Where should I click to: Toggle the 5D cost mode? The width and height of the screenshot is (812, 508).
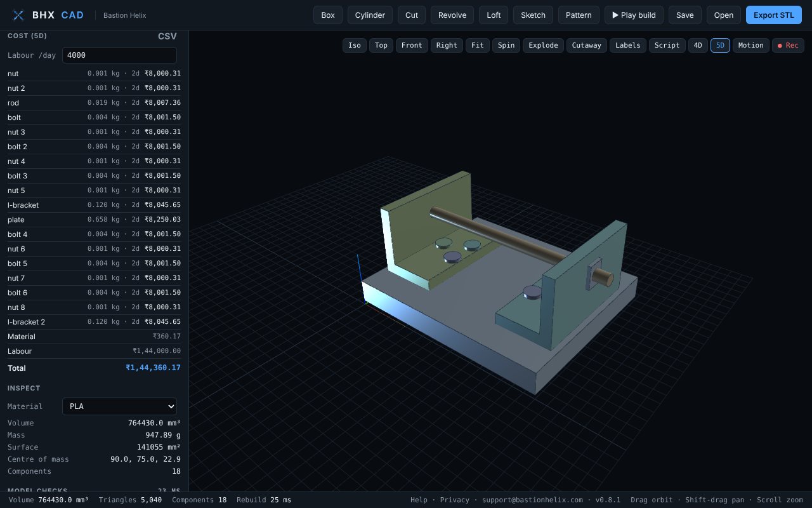click(720, 45)
